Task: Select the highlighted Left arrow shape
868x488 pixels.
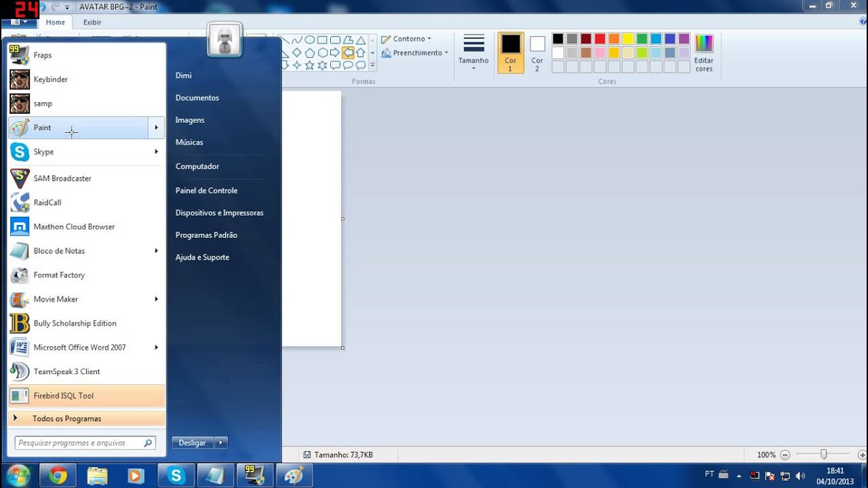Action: coord(348,52)
